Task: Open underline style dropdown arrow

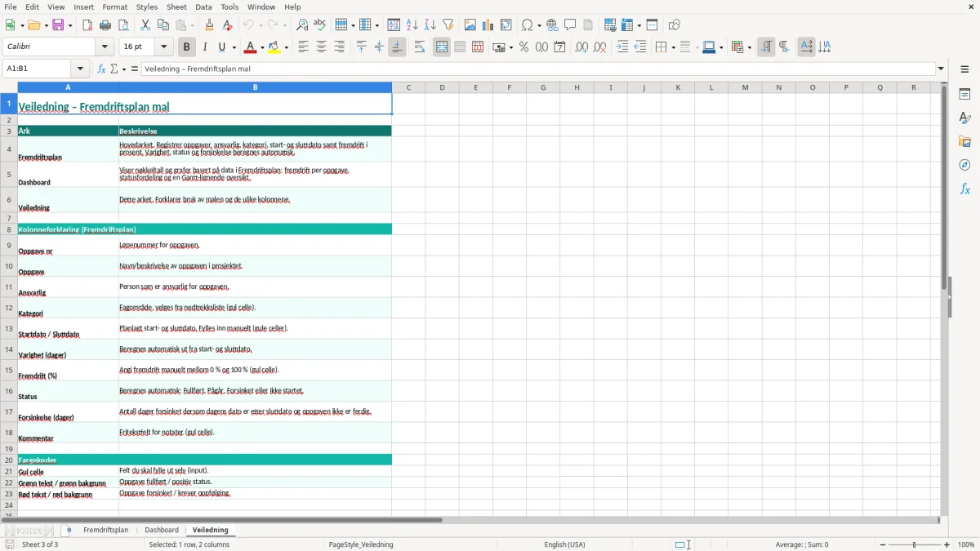Action: [x=233, y=47]
